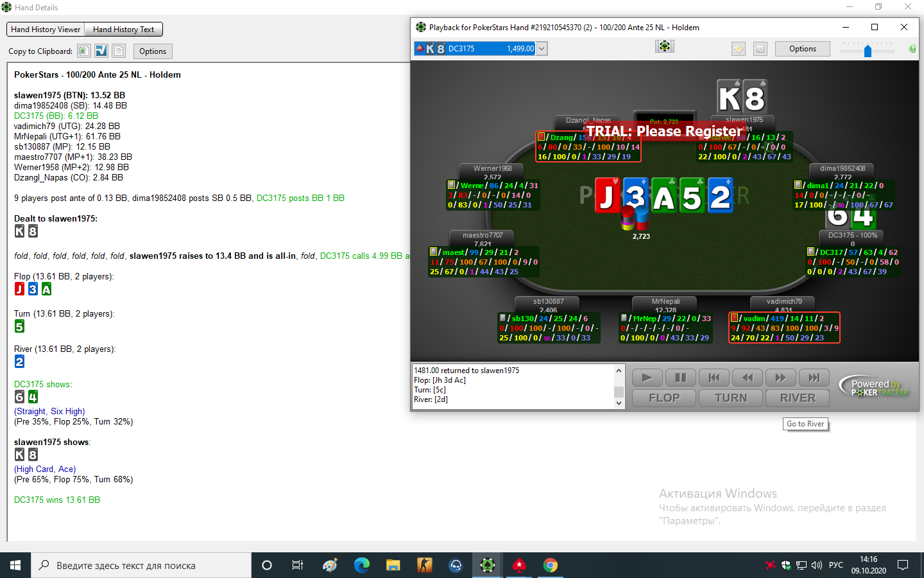
Task: Jump to the end of the hand
Action: 814,378
